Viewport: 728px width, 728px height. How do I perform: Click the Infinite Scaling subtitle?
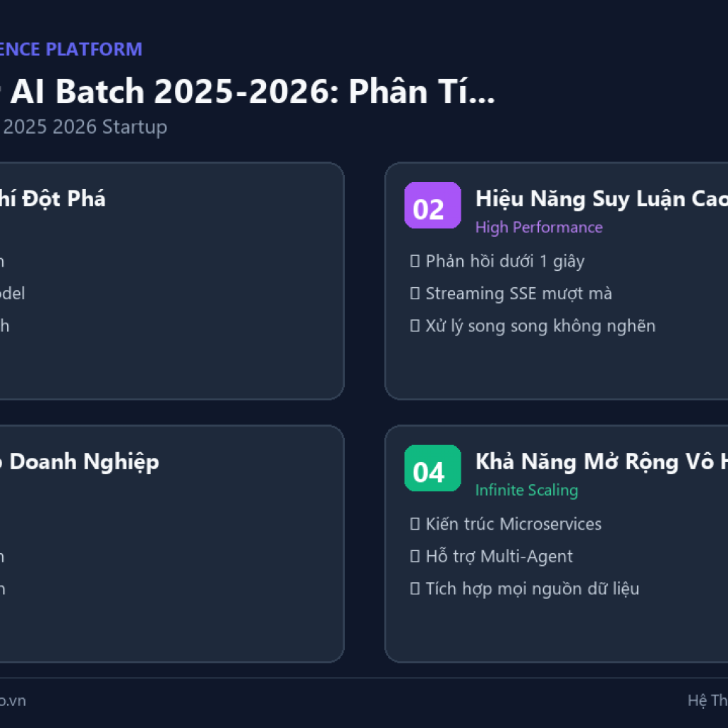527,491
